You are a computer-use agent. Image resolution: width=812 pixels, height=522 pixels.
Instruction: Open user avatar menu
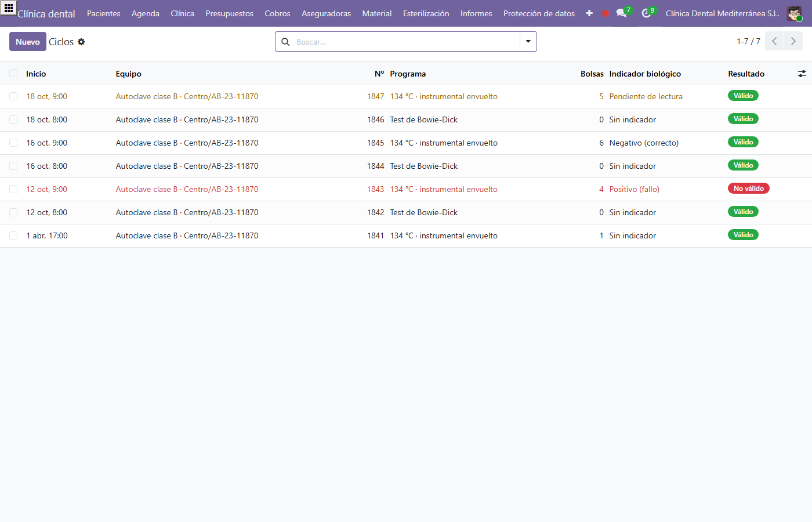point(794,13)
